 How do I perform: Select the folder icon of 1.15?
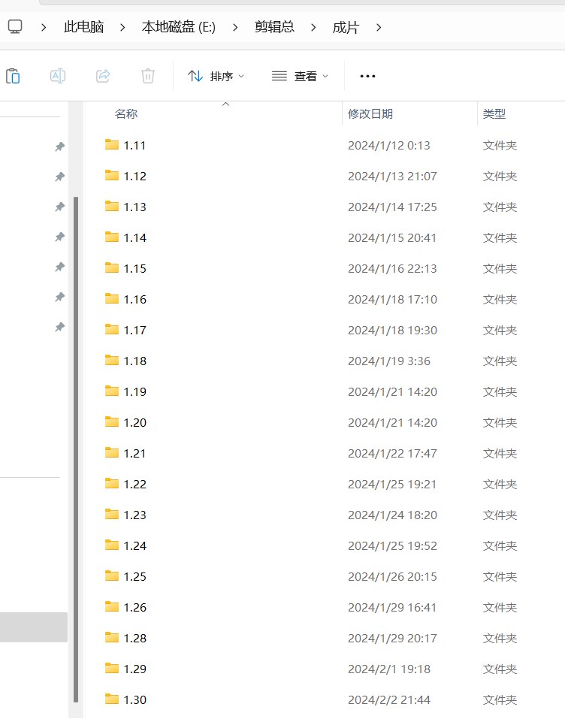(111, 267)
